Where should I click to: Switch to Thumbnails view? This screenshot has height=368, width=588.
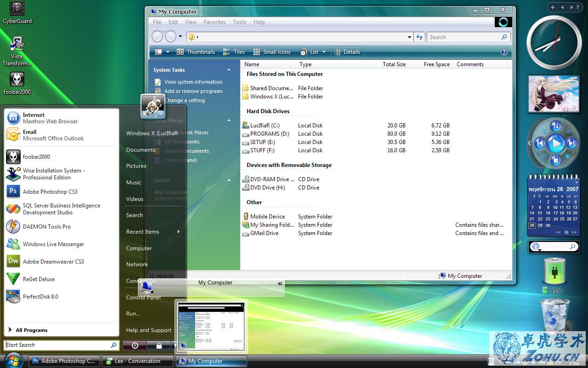tap(196, 52)
